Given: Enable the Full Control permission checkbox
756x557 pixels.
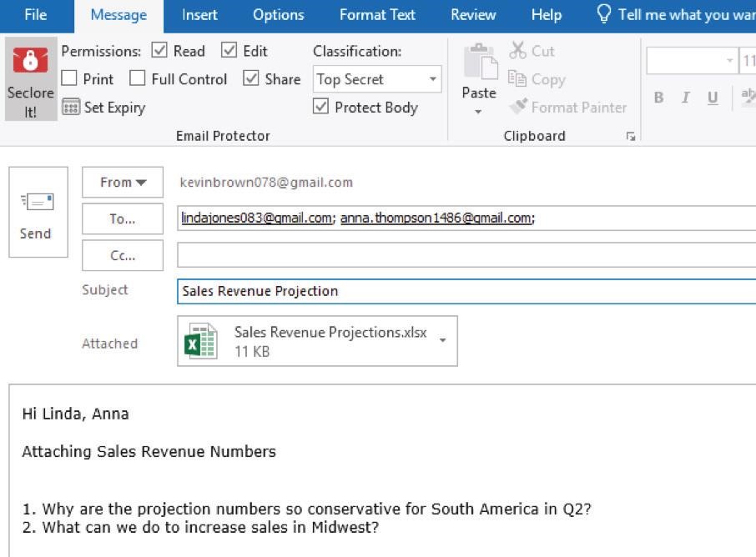Looking at the screenshot, I should tap(138, 79).
